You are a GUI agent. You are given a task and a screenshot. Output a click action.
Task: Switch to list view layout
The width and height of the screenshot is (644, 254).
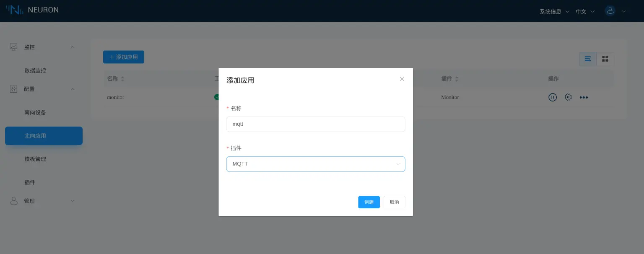[587, 59]
